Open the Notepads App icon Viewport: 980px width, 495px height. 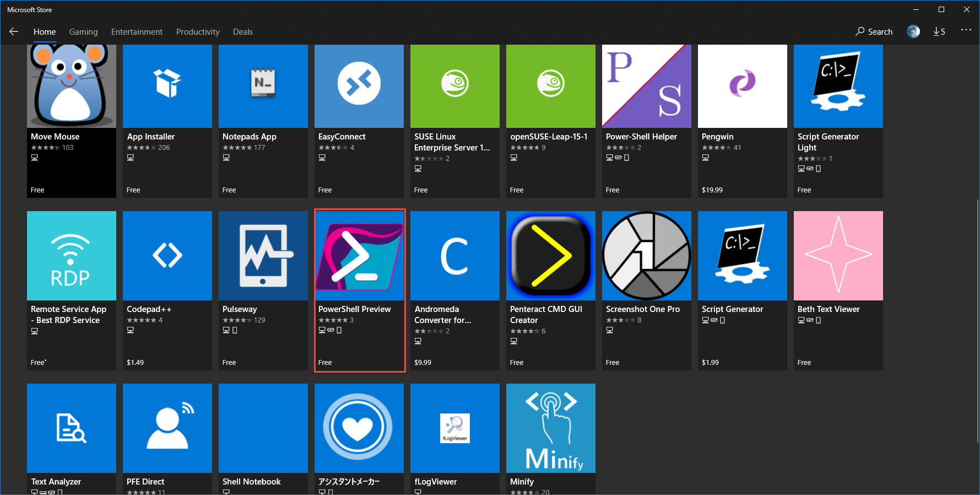coord(263,86)
